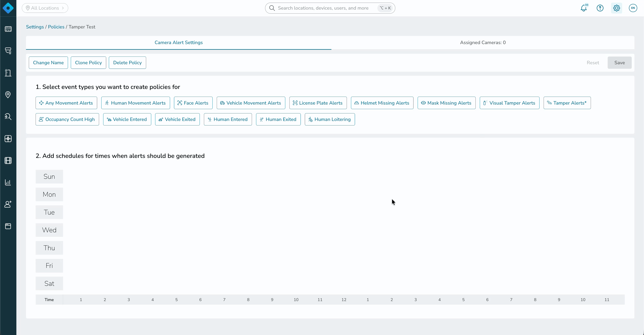Toggle Visual Tamper Alerts event type
The height and width of the screenshot is (335, 644).
pyautogui.click(x=510, y=103)
